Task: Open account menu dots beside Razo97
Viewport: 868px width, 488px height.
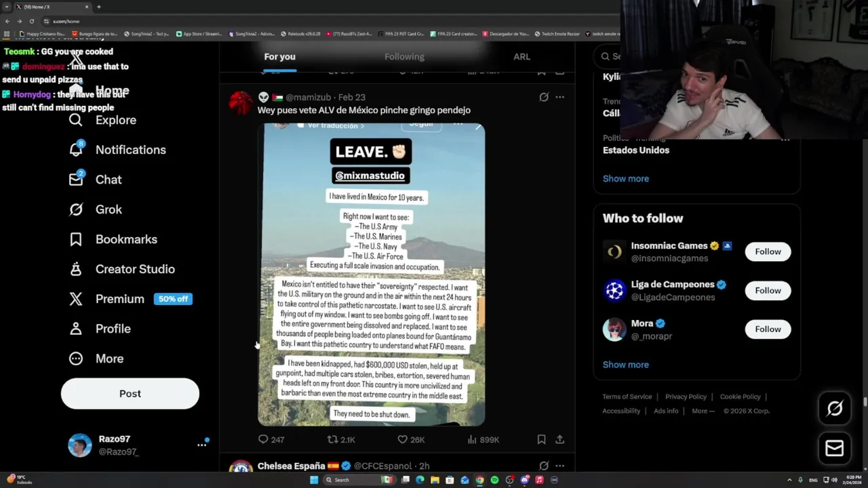Action: [x=201, y=445]
